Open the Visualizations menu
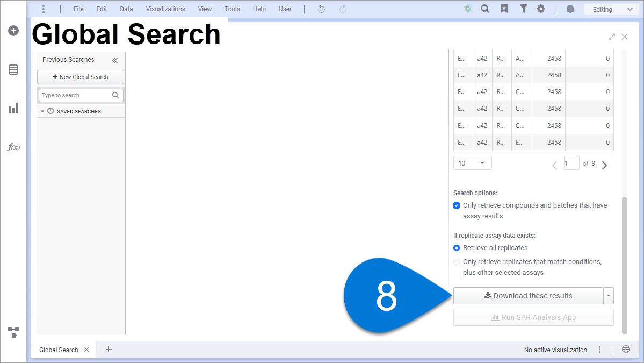The height and width of the screenshot is (363, 644). [x=165, y=9]
